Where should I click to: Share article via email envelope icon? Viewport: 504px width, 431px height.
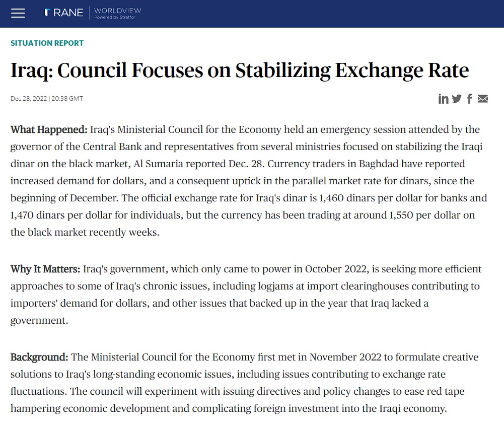click(483, 99)
